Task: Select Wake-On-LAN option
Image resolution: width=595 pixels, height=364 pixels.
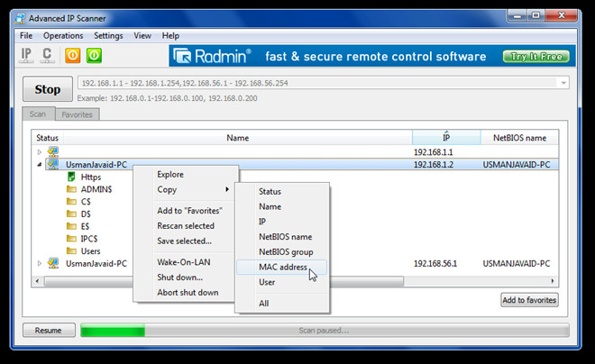Action: (186, 262)
